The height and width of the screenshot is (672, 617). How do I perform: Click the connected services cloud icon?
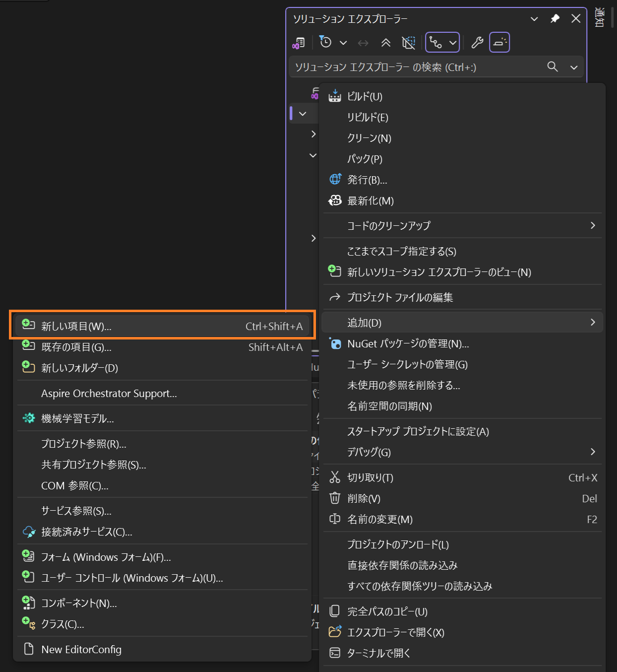(29, 532)
